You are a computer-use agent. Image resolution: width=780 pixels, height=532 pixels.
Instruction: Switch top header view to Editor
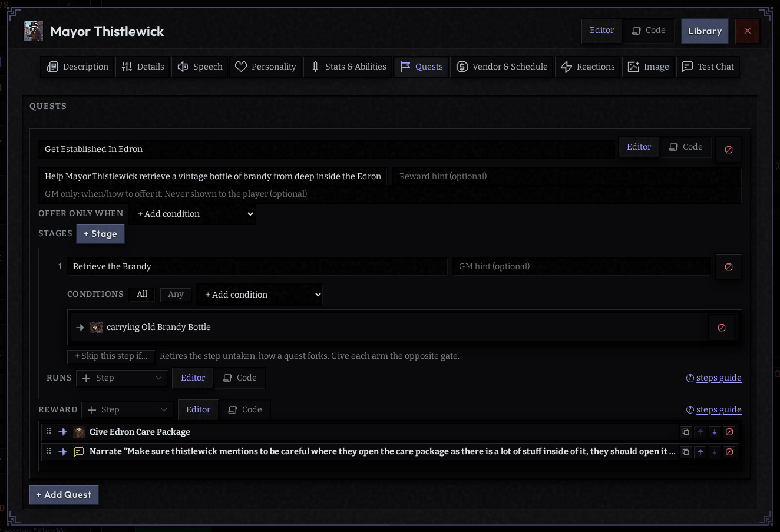pyautogui.click(x=601, y=31)
